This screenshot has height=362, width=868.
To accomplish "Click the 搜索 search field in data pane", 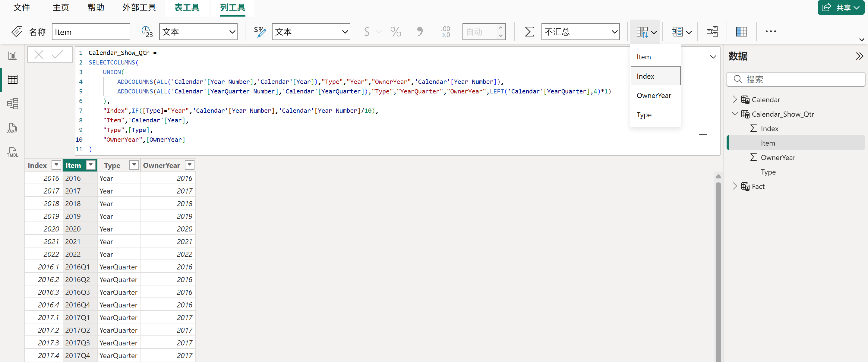I will 795,80.
